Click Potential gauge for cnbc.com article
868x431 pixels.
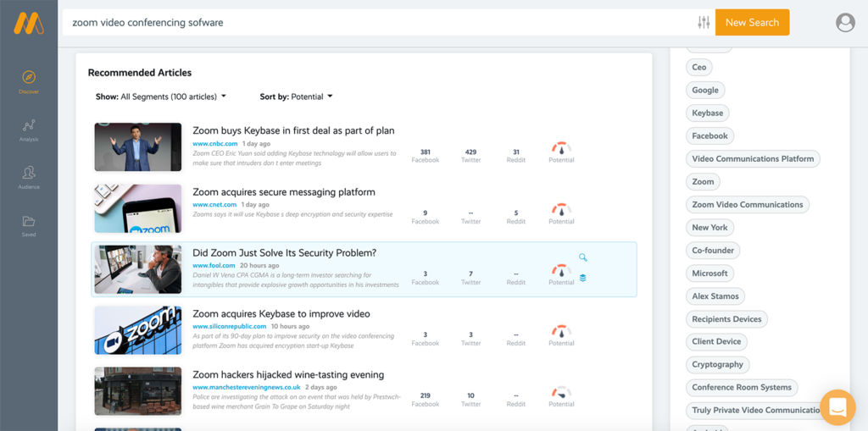pos(561,148)
